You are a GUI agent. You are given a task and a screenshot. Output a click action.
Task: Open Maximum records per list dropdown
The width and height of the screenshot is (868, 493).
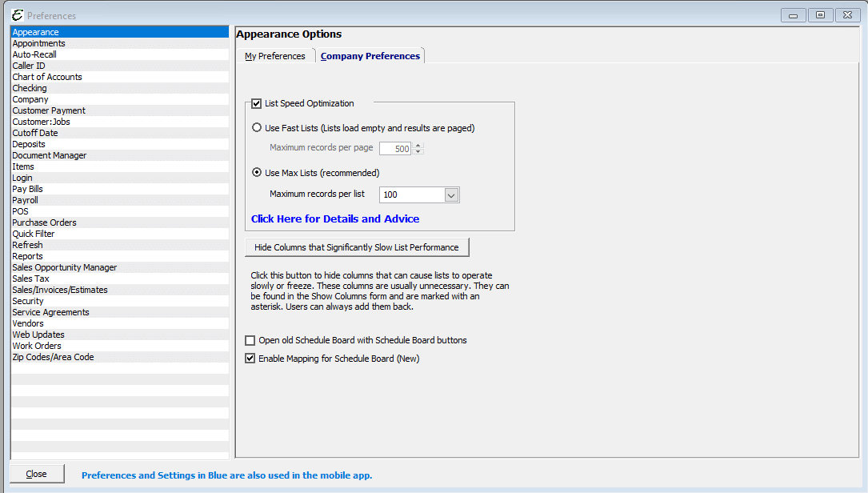[x=451, y=195]
